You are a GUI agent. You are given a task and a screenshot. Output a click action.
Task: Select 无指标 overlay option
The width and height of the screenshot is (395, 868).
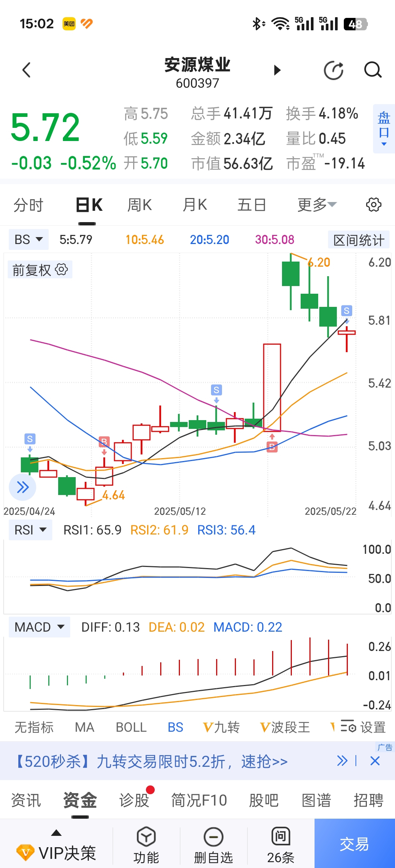click(34, 727)
